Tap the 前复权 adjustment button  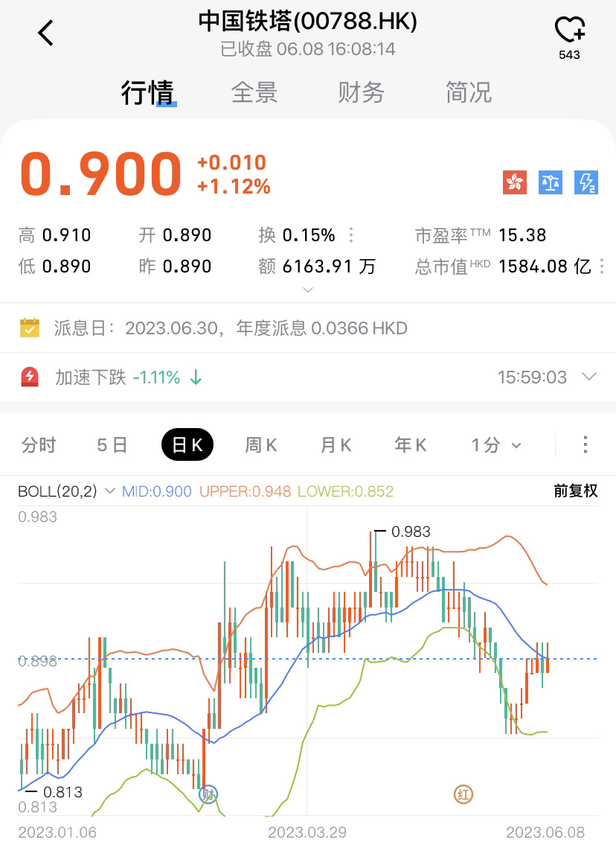(575, 491)
